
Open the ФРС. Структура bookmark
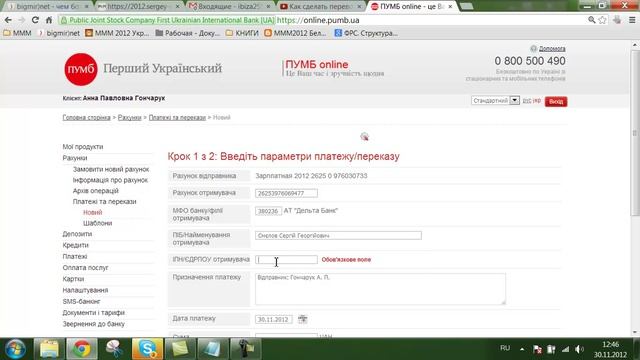(366, 33)
